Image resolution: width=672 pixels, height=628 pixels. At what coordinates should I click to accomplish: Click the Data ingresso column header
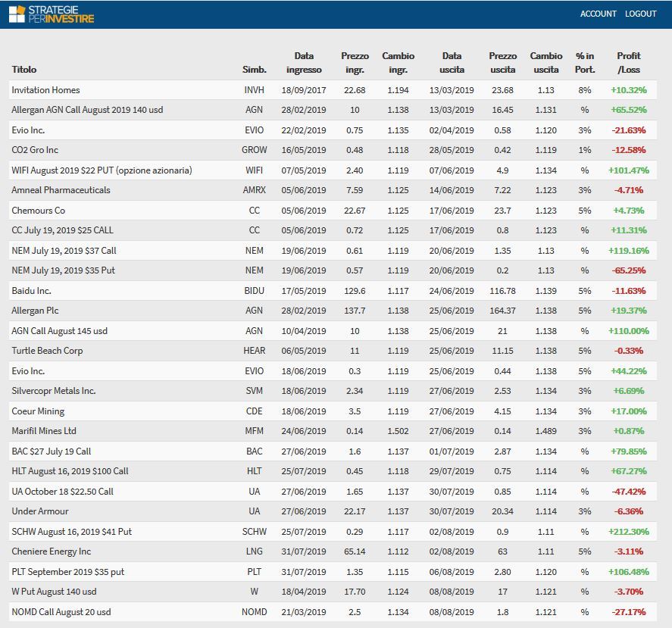pyautogui.click(x=304, y=63)
